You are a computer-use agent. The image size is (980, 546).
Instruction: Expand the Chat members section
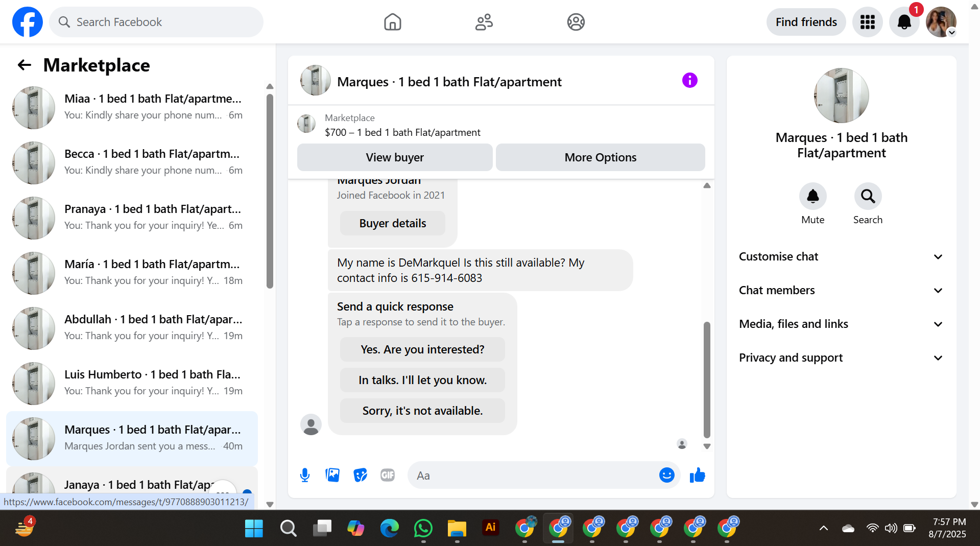841,291
